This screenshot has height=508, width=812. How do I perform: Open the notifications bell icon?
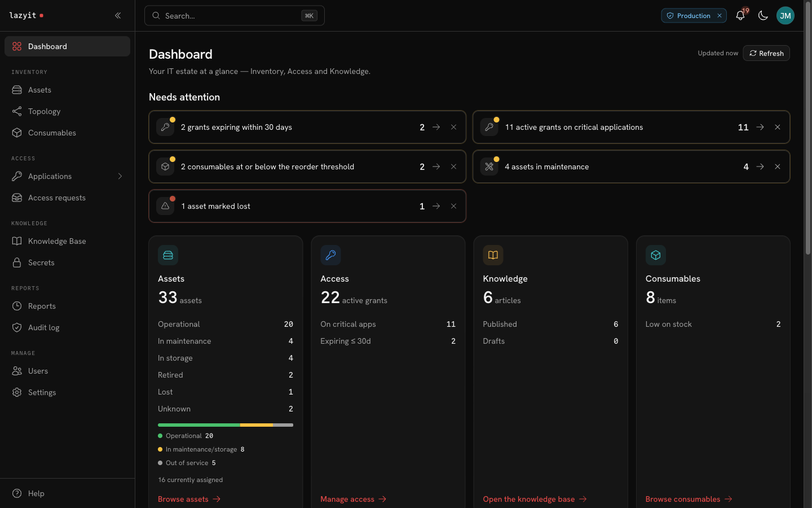(740, 16)
